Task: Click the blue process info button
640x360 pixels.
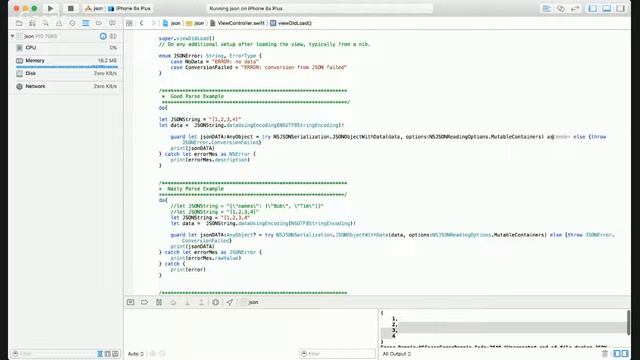Action: (103, 36)
